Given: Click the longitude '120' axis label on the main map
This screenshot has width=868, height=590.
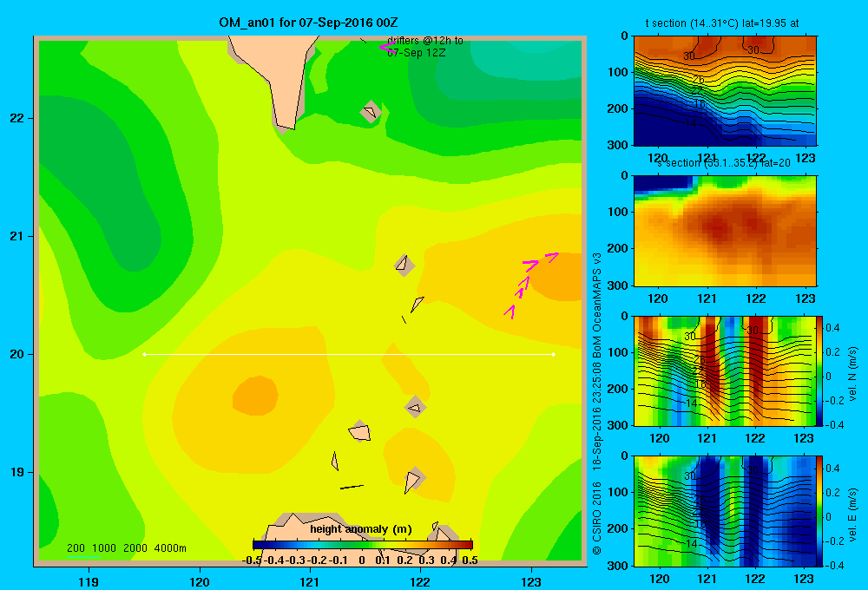Looking at the screenshot, I should click(200, 581).
